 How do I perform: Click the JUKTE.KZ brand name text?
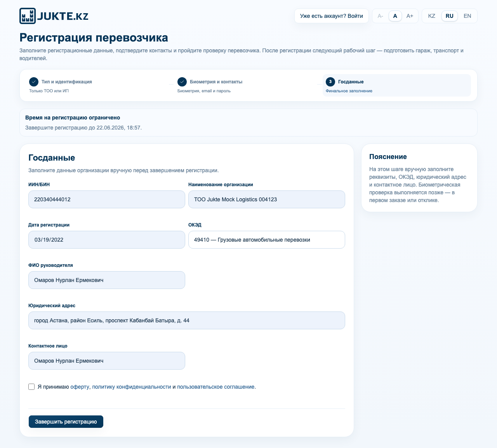point(63,16)
